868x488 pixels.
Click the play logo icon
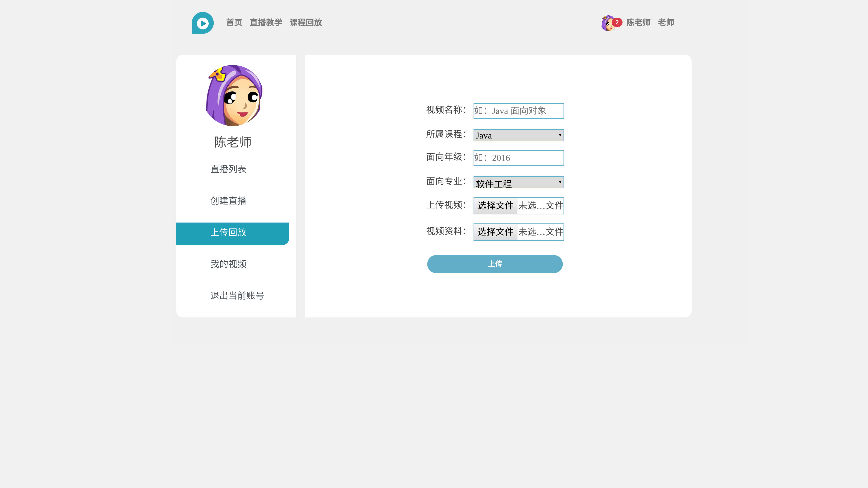pos(203,23)
